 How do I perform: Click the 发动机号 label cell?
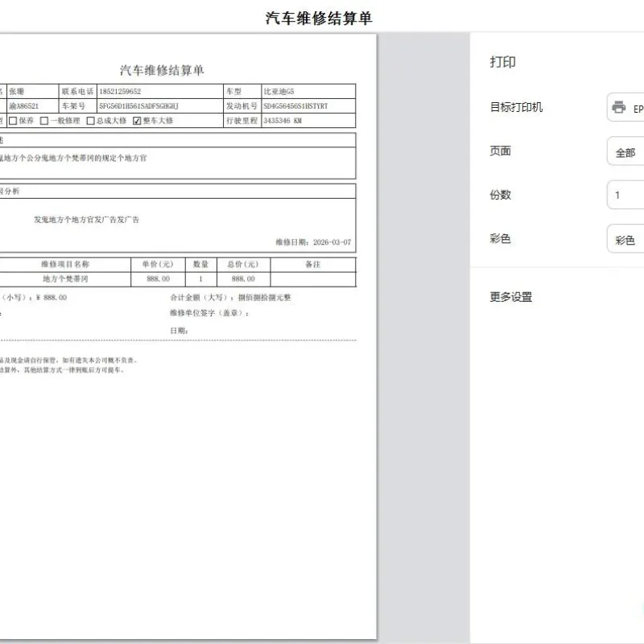pos(242,106)
